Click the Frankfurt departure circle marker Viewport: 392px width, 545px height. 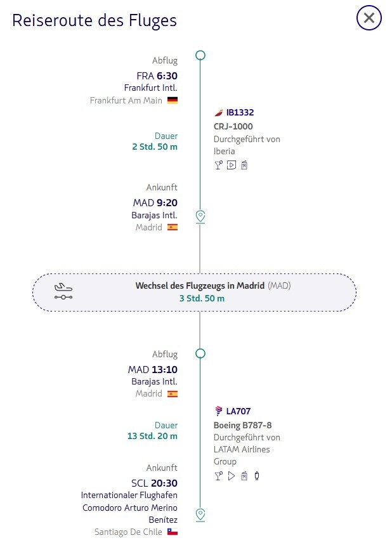(200, 55)
